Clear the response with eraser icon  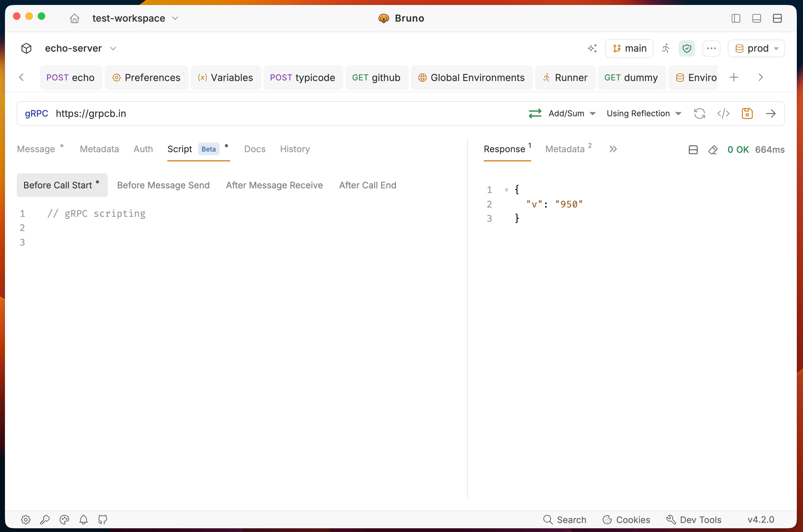tap(713, 150)
